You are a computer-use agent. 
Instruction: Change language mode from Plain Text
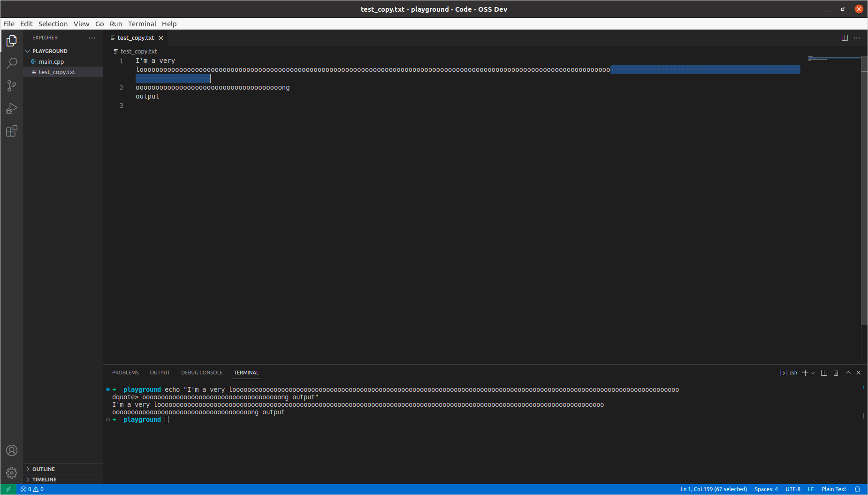pyautogui.click(x=833, y=489)
